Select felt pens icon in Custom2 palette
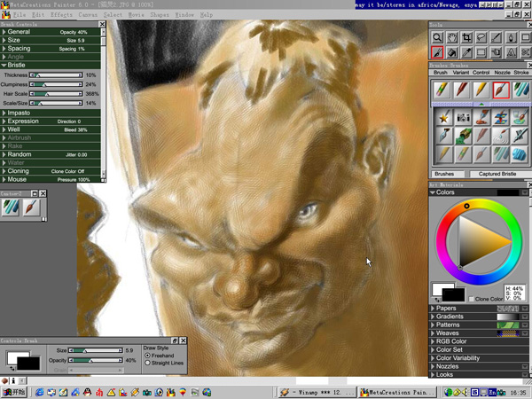Image resolution: width=532 pixels, height=399 pixels. coord(11,207)
